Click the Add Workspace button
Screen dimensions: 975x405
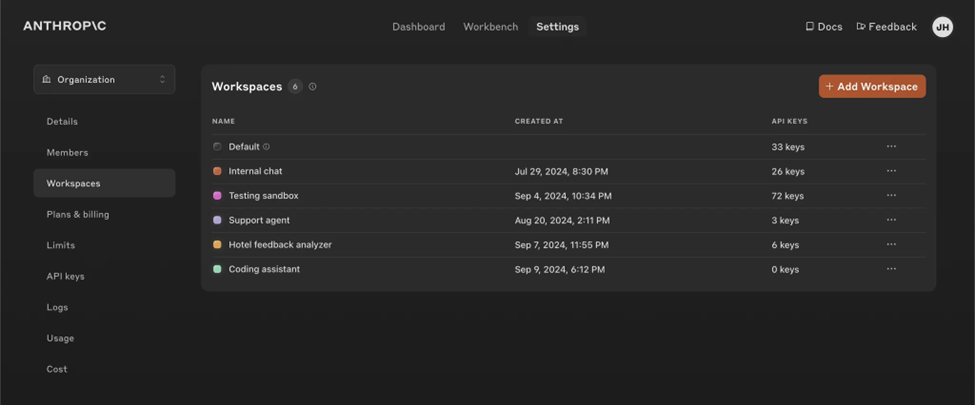(871, 87)
